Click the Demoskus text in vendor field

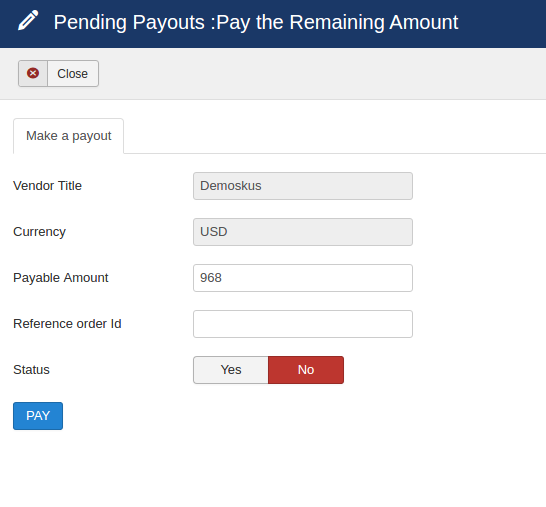231,186
